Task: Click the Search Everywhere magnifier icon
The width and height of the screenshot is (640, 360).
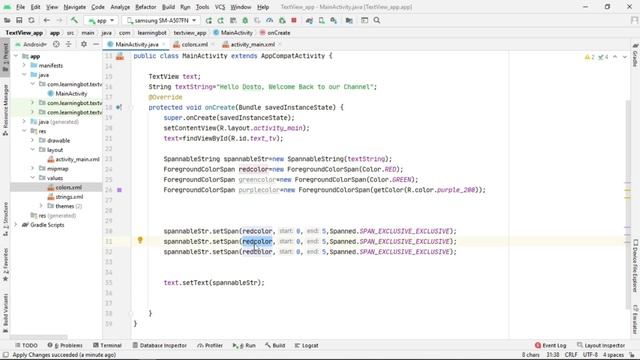Action: (x=377, y=20)
